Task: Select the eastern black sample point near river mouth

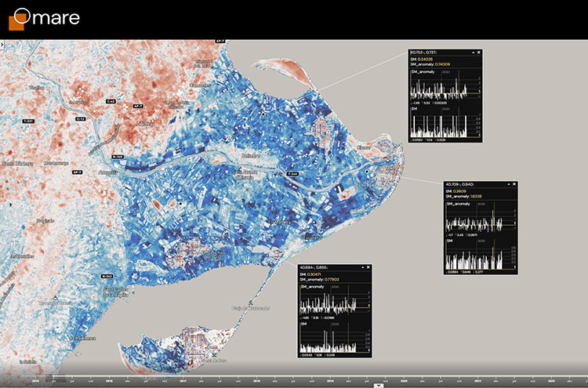Action: click(x=367, y=172)
